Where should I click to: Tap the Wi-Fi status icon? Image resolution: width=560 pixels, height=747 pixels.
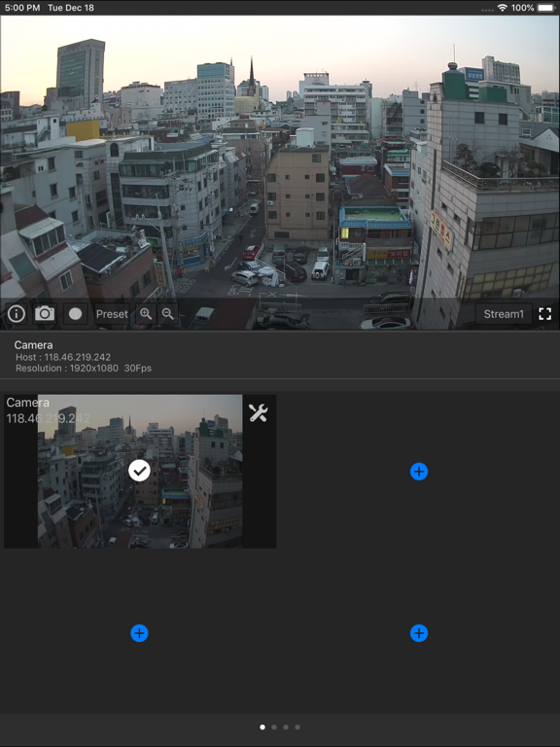pos(502,8)
